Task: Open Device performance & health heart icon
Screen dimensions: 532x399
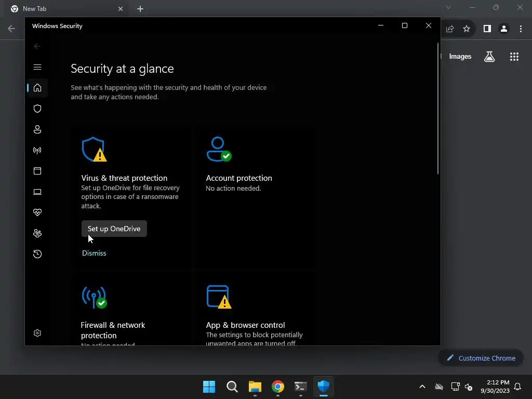Action: click(x=37, y=212)
